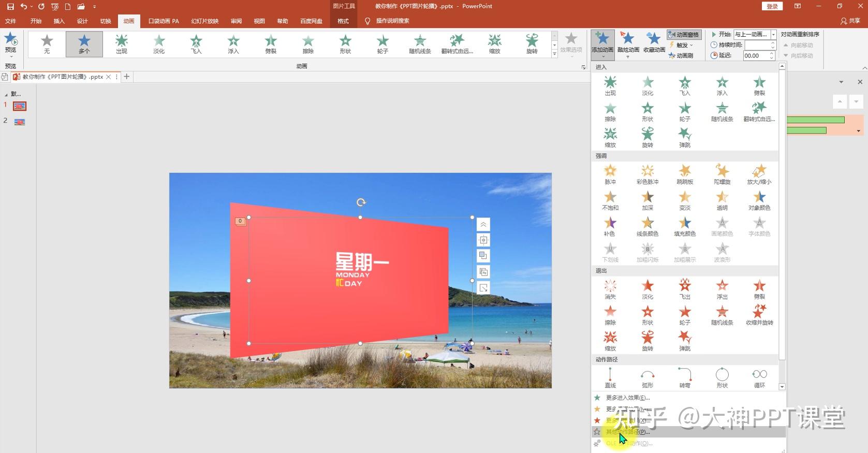Select the 多个 animation in ribbon gallery
This screenshot has height=453, width=868.
tap(84, 44)
